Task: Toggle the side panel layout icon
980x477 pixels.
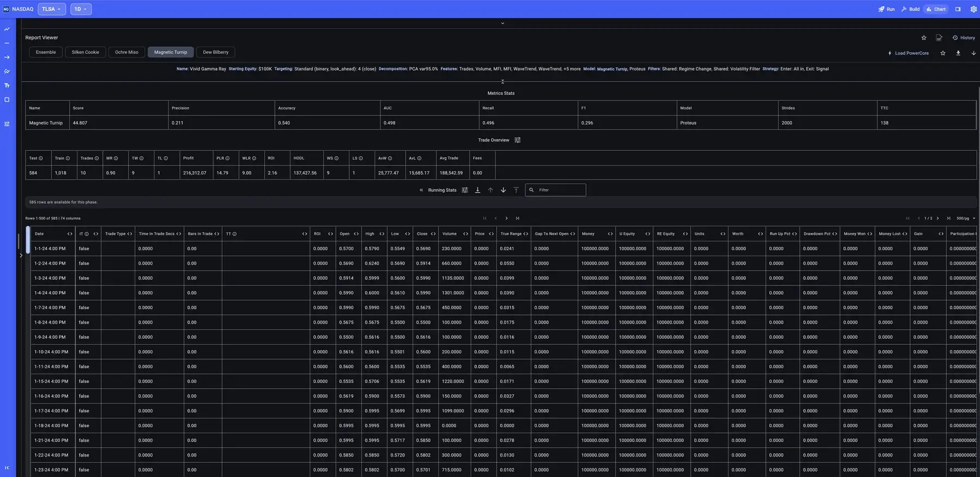Action: coord(958,9)
